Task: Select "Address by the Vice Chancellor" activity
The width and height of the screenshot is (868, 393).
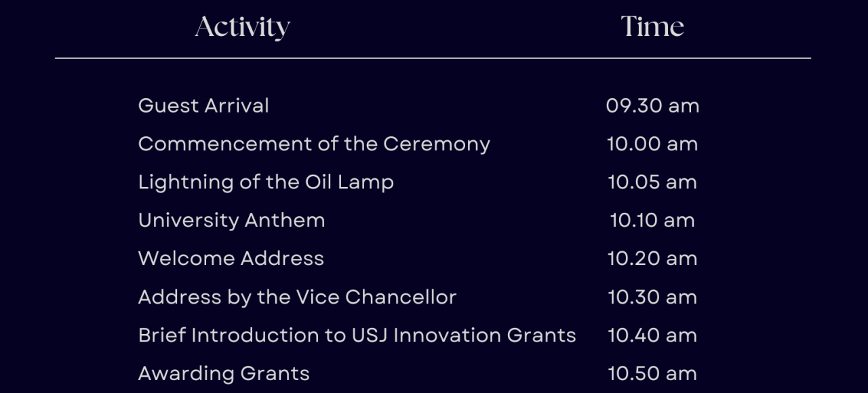Action: coord(297,297)
